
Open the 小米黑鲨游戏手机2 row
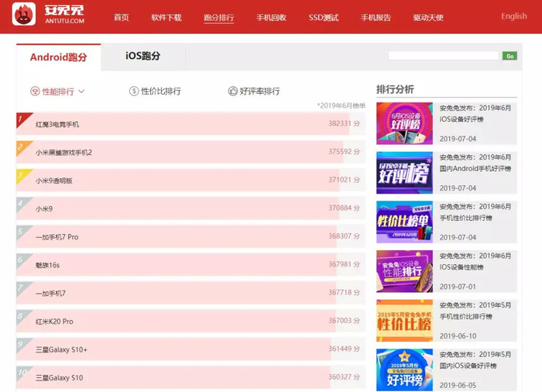click(x=190, y=152)
